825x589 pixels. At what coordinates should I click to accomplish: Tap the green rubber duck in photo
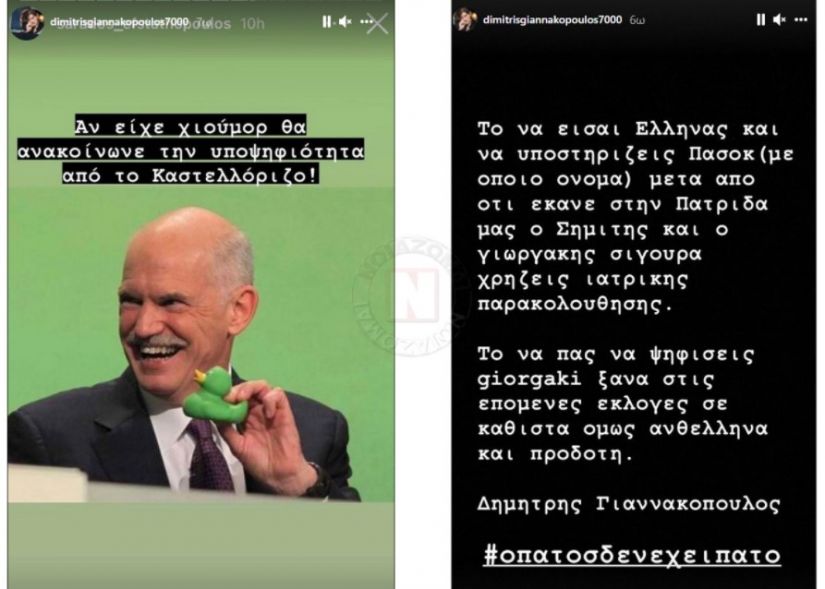tap(216, 395)
